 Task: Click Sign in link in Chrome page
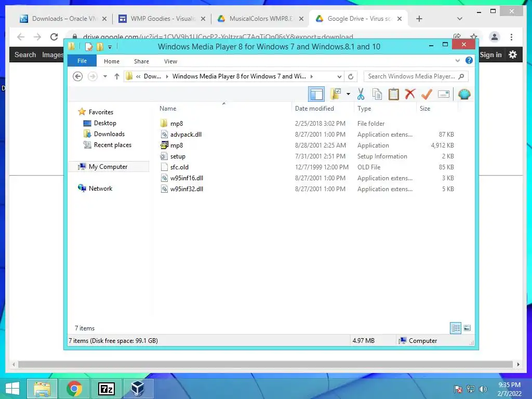coord(490,55)
